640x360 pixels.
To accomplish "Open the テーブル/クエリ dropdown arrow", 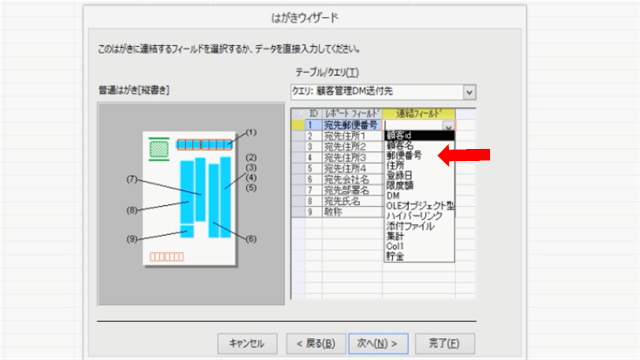I will pyautogui.click(x=469, y=92).
